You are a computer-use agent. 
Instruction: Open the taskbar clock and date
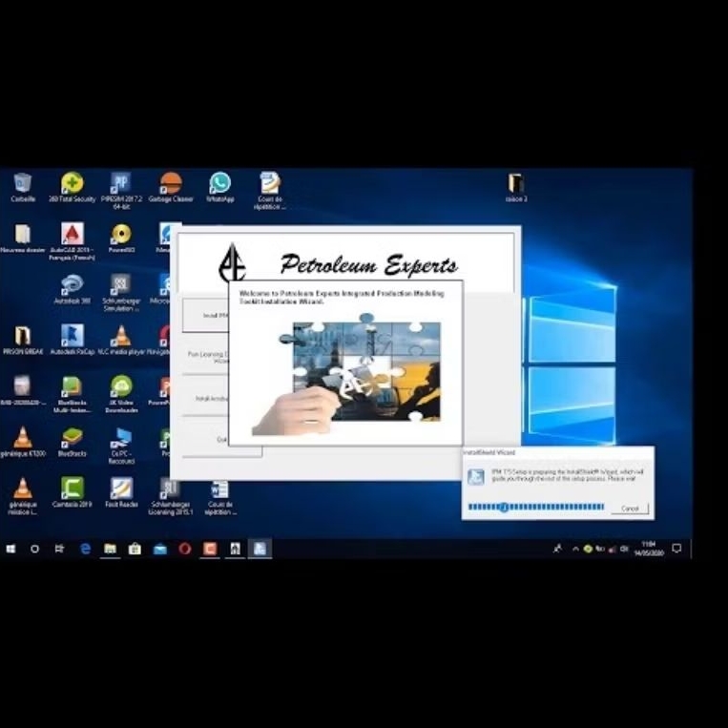[x=649, y=549]
